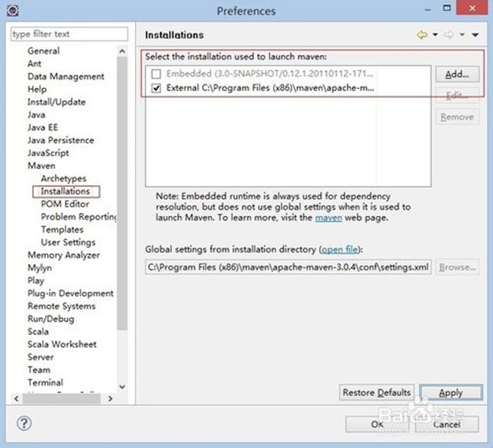Go back using the yellow back arrow
This screenshot has height=448, width=493.
click(422, 35)
